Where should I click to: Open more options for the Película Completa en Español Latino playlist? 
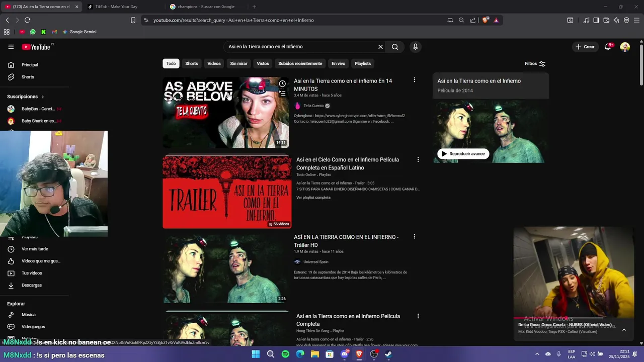point(418,159)
